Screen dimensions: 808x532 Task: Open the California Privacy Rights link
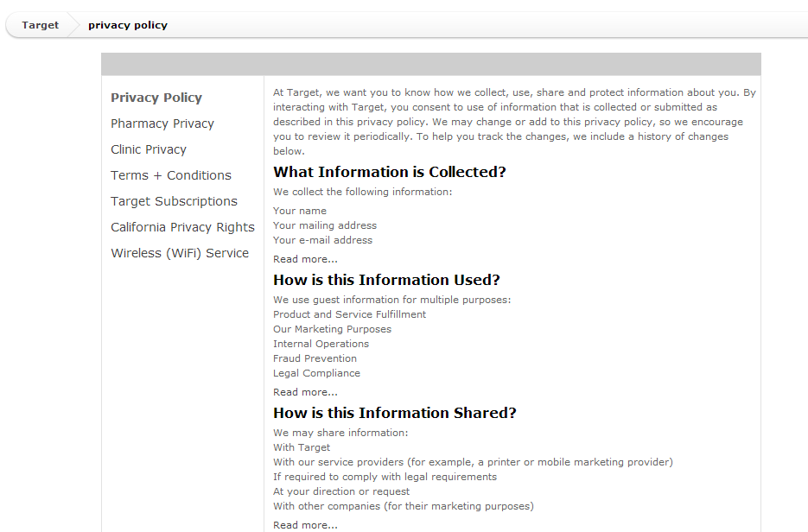click(x=183, y=227)
